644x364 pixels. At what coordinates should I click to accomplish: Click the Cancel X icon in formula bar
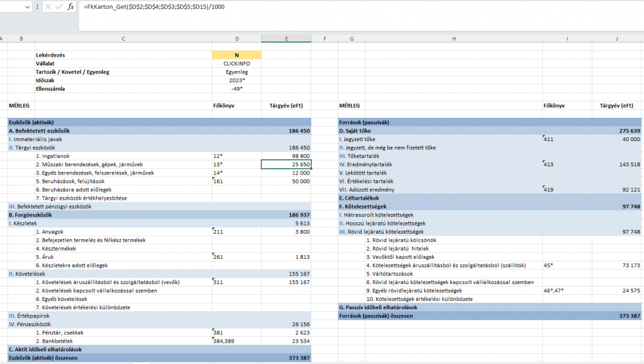pyautogui.click(x=48, y=7)
